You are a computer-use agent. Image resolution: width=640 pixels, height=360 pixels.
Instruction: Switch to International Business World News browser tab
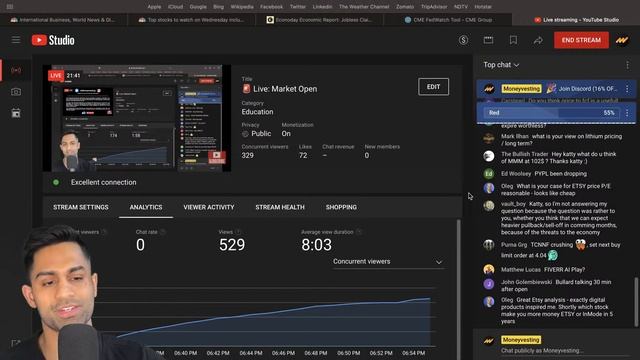pyautogui.click(x=64, y=20)
